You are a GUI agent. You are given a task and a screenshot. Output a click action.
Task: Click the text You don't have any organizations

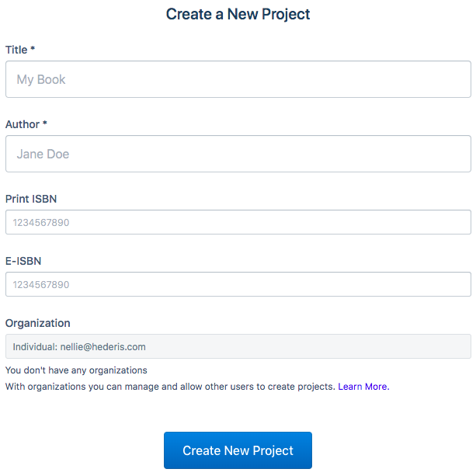click(x=76, y=370)
